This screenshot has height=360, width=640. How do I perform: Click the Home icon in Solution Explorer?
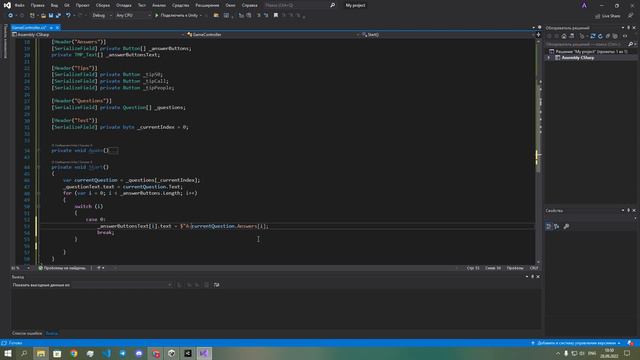click(x=564, y=36)
